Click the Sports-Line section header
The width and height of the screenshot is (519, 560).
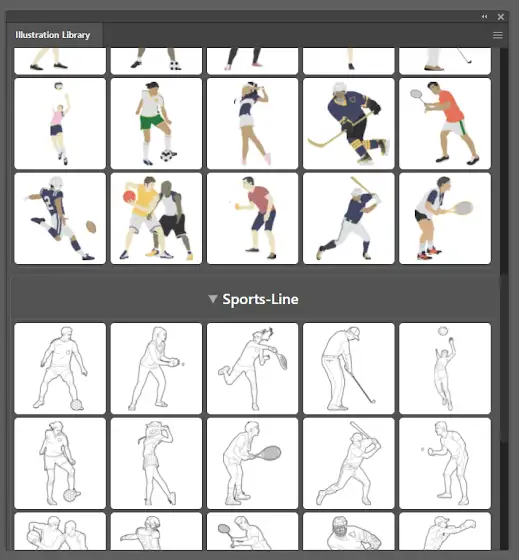(255, 299)
